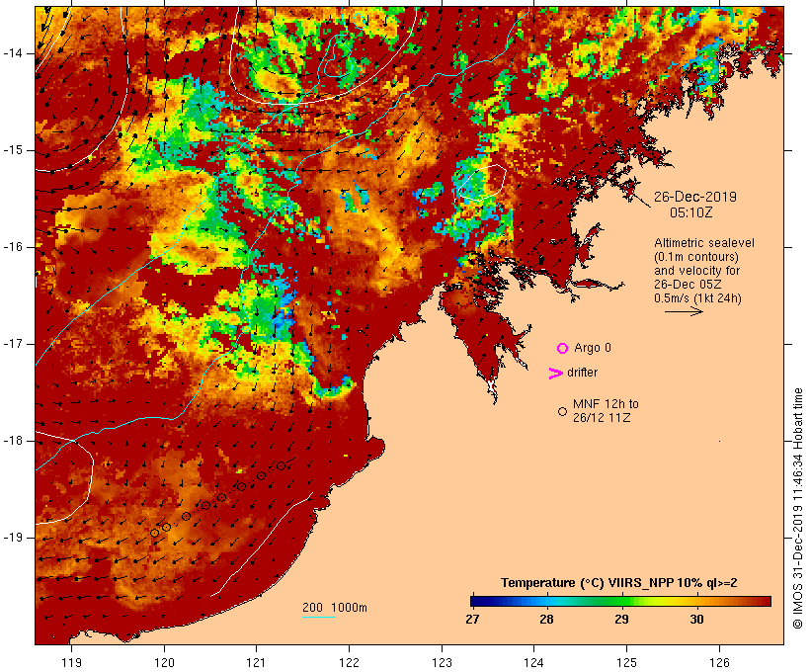810x672 pixels.
Task: Click longitude label '124'
Action: click(x=534, y=662)
